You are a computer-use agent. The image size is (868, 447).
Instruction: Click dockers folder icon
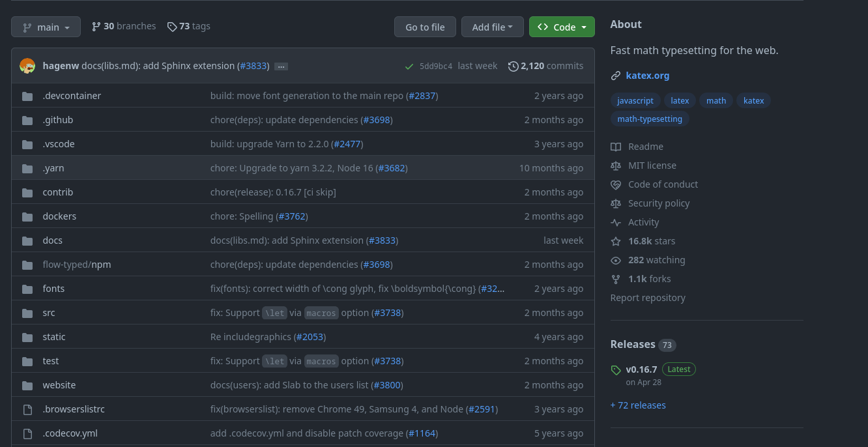coord(27,216)
